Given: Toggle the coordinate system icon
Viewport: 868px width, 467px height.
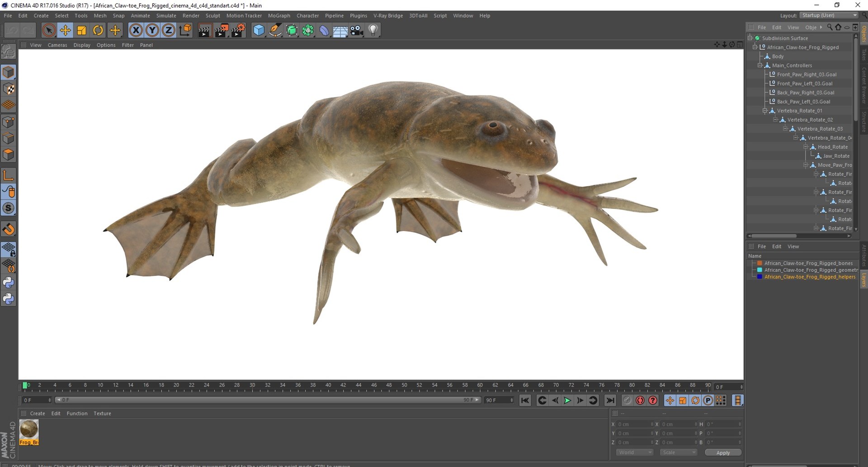Looking at the screenshot, I should point(185,30).
